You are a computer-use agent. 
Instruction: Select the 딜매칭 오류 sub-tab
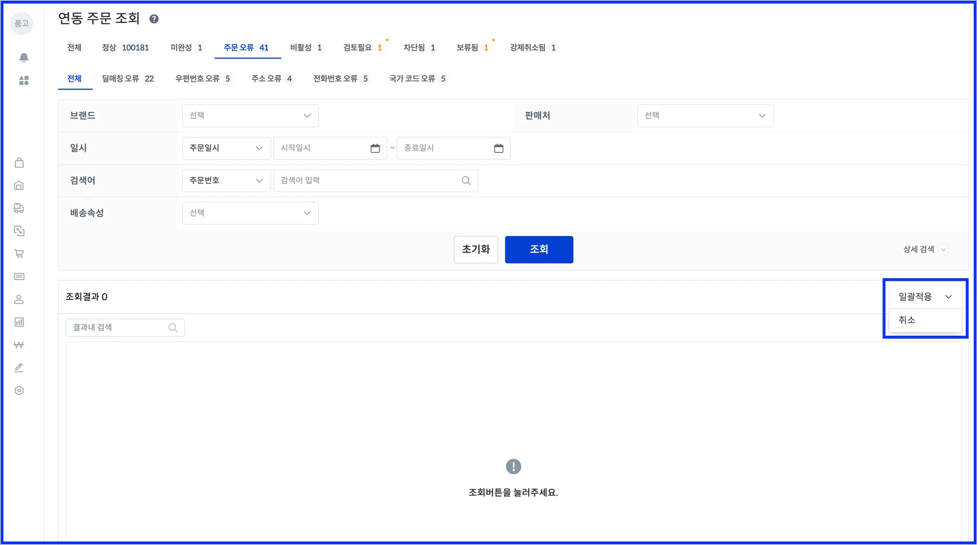tap(127, 79)
